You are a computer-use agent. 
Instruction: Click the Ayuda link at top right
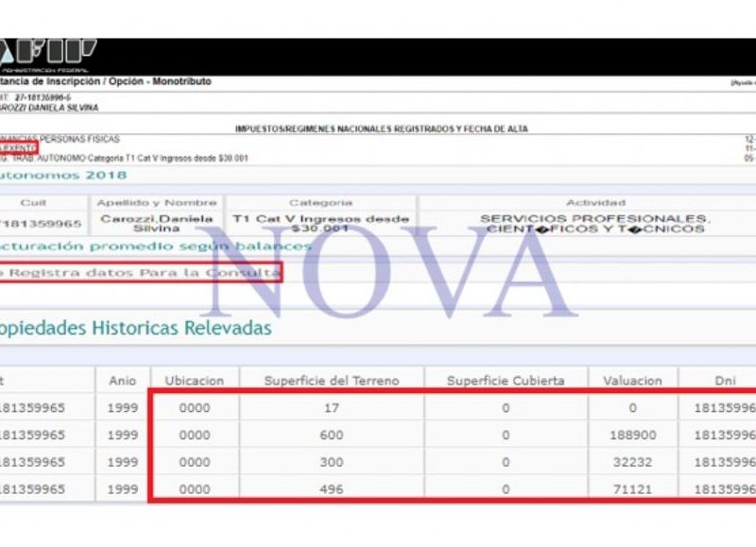743,82
